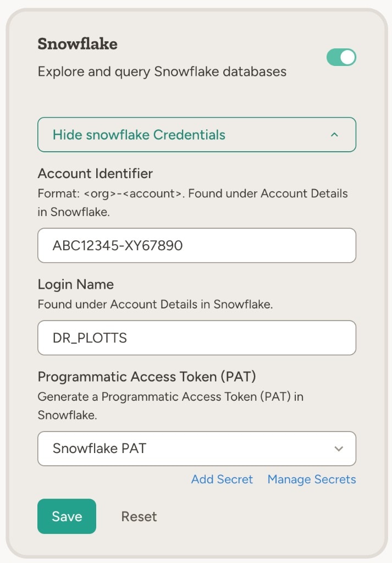Collapse the snowflake Credentials section
Image resolution: width=392 pixels, height=563 pixels.
coord(196,135)
